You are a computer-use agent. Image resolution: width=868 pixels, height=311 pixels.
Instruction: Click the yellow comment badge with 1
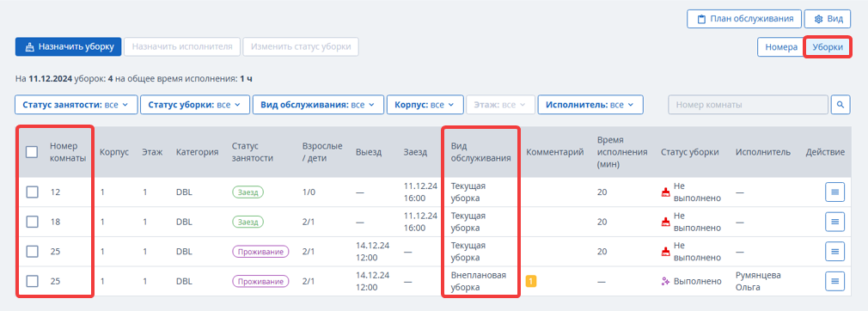531,281
